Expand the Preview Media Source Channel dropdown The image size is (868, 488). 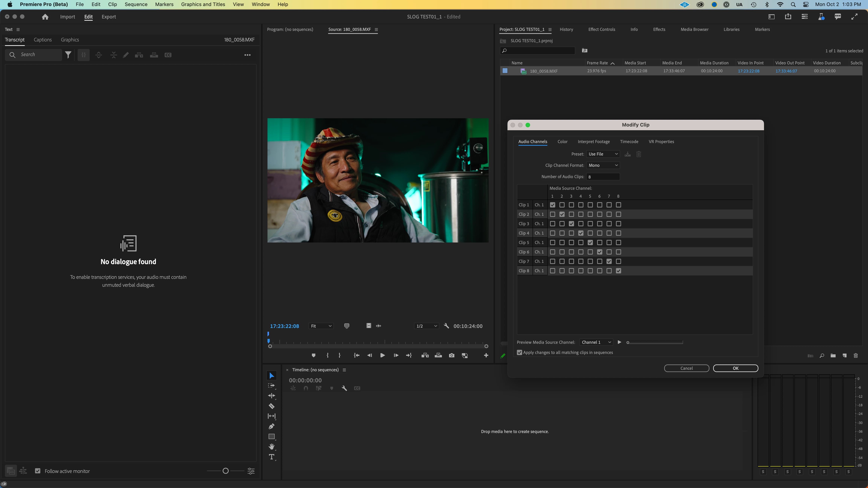(596, 342)
